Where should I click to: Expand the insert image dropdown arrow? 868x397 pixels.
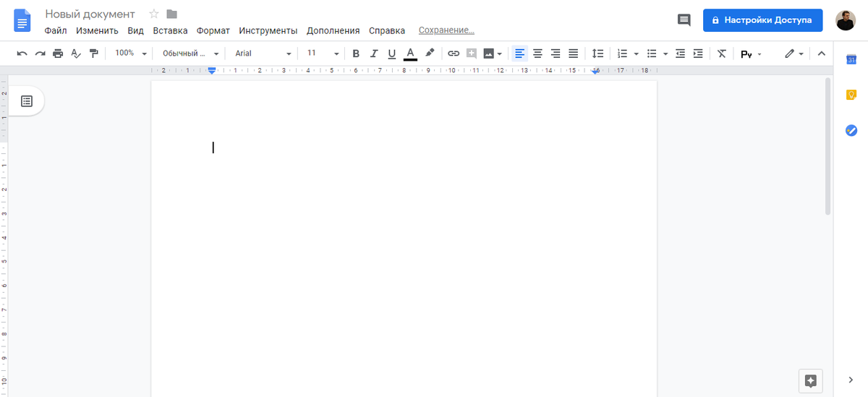pyautogui.click(x=500, y=54)
